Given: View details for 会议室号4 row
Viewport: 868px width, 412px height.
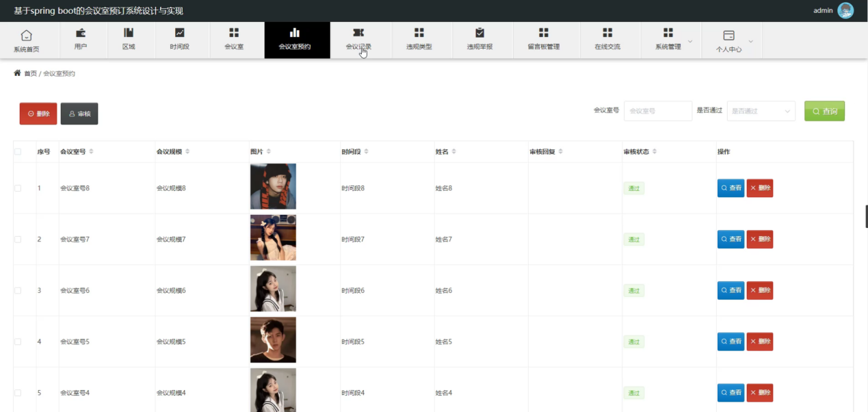Looking at the screenshot, I should point(731,393).
